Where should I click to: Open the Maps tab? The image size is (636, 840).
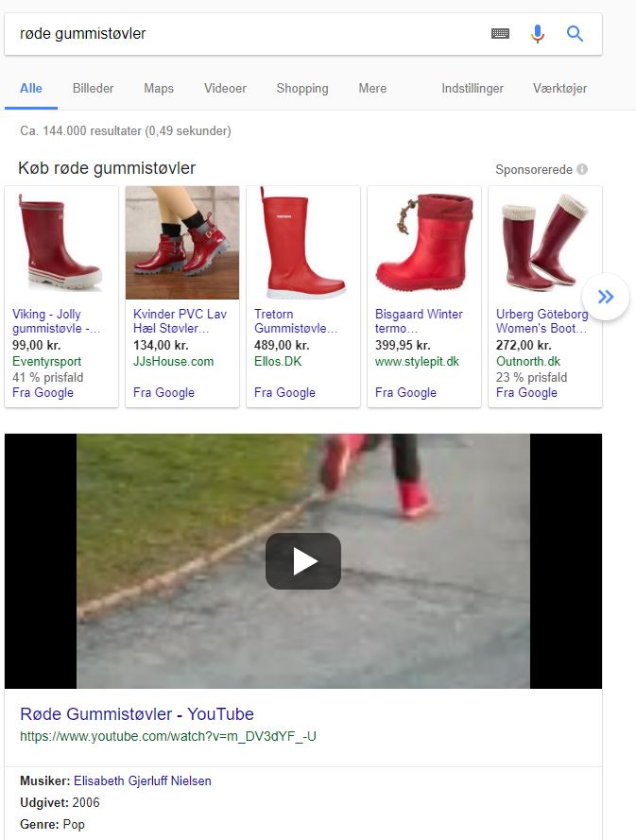click(x=159, y=89)
